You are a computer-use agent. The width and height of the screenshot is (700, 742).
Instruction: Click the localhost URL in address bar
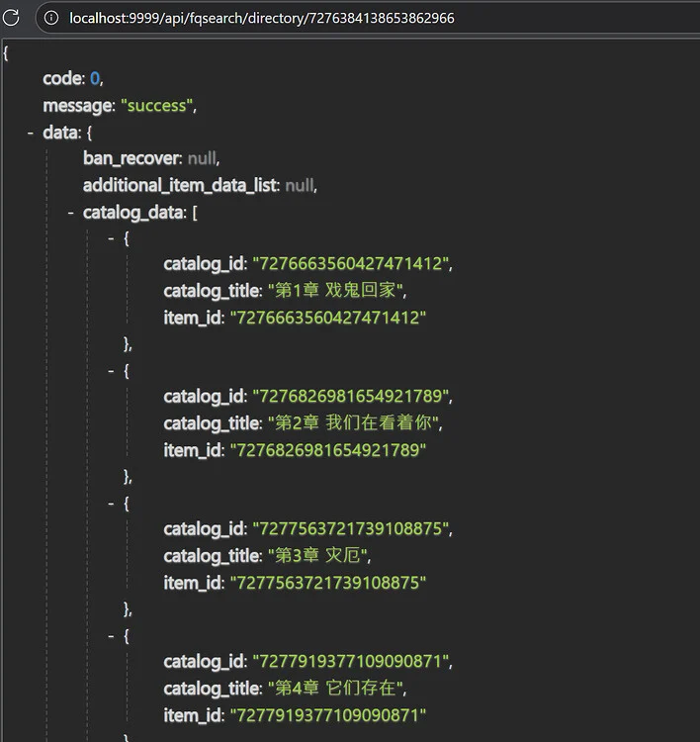(261, 18)
